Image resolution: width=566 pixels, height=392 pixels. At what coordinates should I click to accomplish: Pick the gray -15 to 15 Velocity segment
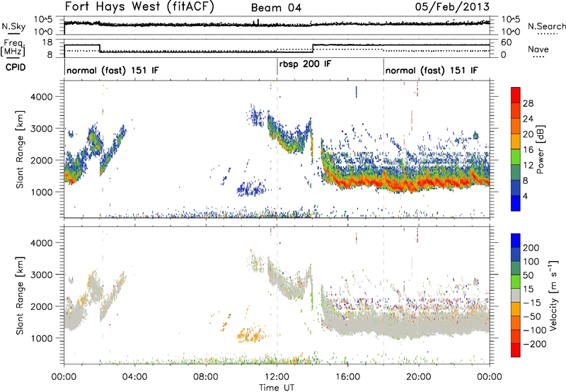[516, 295]
